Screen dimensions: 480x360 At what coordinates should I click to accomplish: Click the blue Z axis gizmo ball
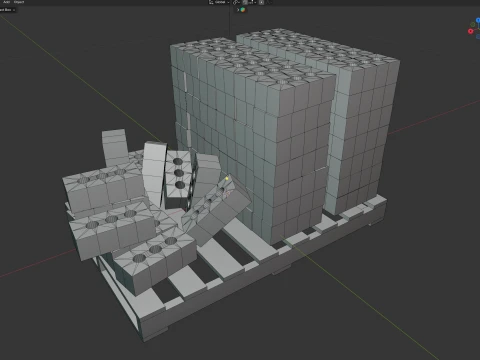(478, 20)
